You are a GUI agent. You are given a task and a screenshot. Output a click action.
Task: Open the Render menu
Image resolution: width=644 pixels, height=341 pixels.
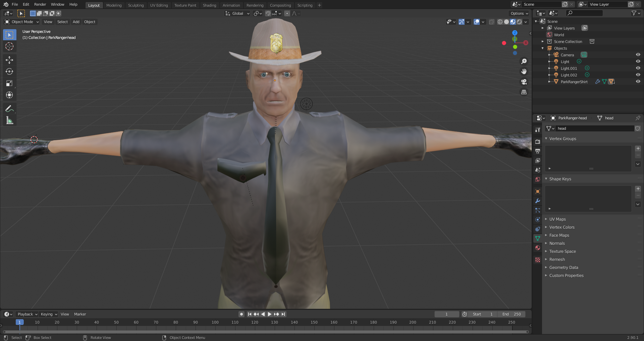tap(40, 4)
